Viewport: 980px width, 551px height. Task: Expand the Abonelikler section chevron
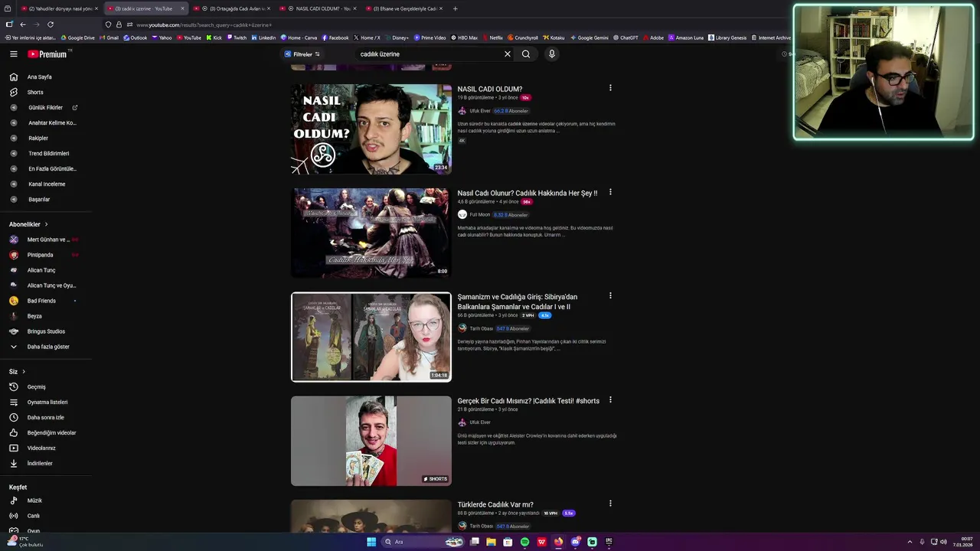pyautogui.click(x=46, y=224)
